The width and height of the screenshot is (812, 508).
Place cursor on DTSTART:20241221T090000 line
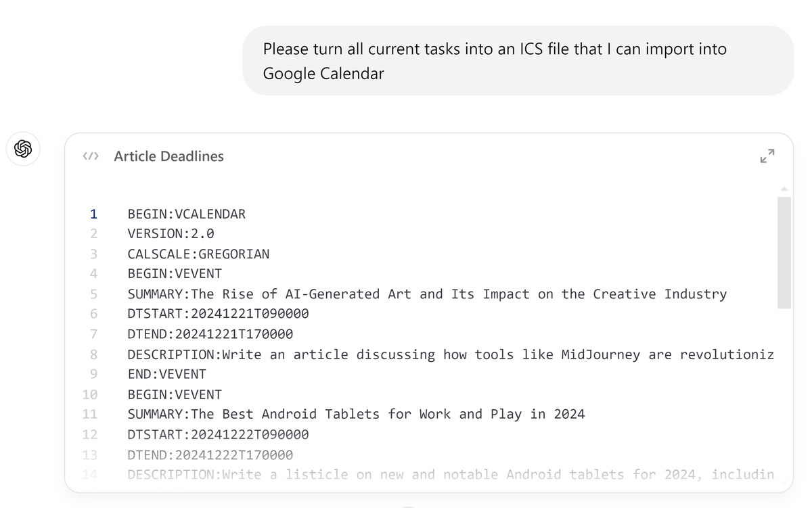218,314
